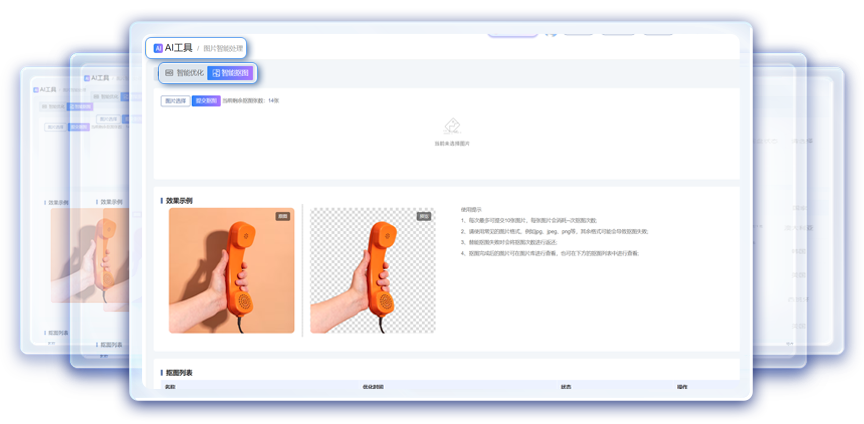The height and width of the screenshot is (424, 864).
Task: Click the 抠图 badge on cutout photo
Action: [424, 216]
